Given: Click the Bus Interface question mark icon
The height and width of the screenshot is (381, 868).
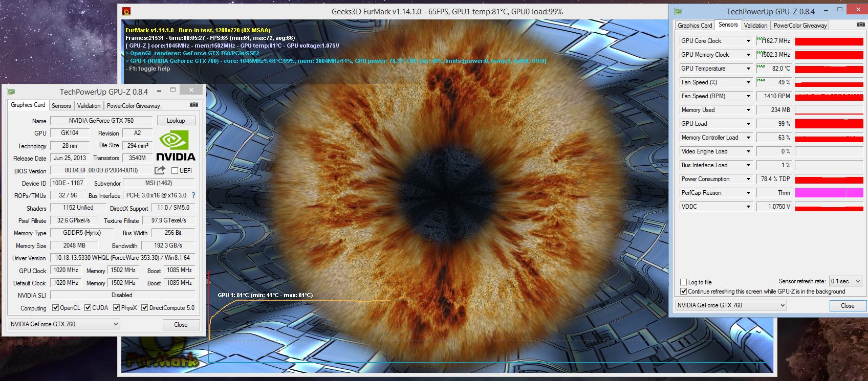Looking at the screenshot, I should (193, 195).
